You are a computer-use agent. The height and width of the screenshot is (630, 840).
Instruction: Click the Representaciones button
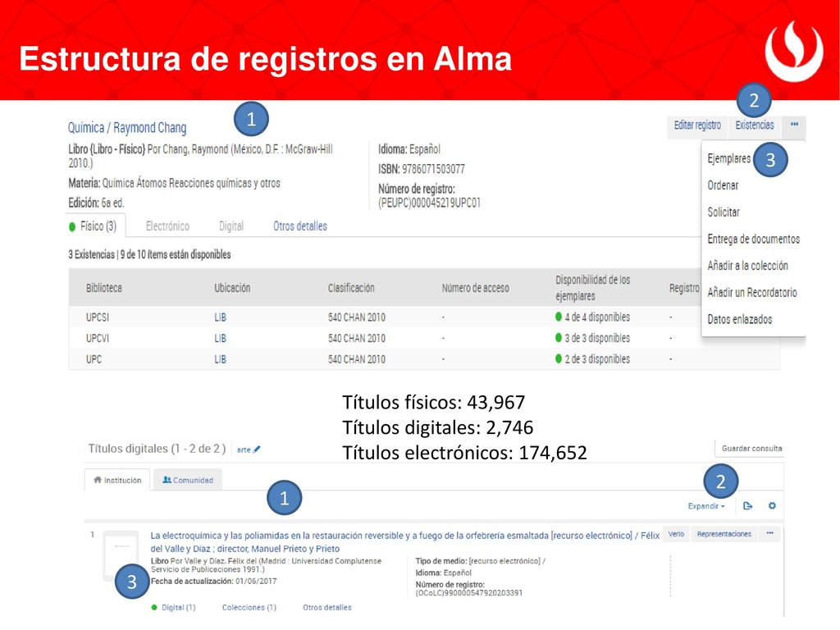click(724, 534)
